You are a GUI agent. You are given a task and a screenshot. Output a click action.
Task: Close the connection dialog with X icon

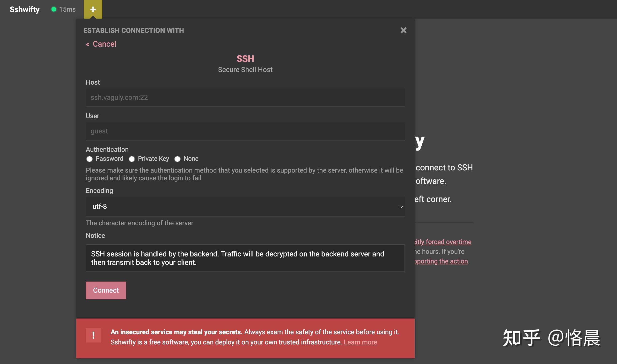tap(403, 30)
